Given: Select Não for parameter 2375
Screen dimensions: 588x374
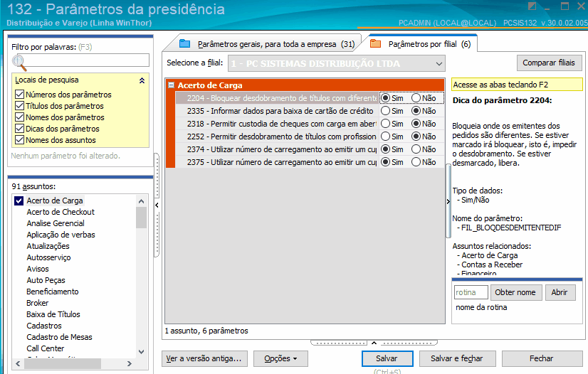Looking at the screenshot, I should click(416, 162).
